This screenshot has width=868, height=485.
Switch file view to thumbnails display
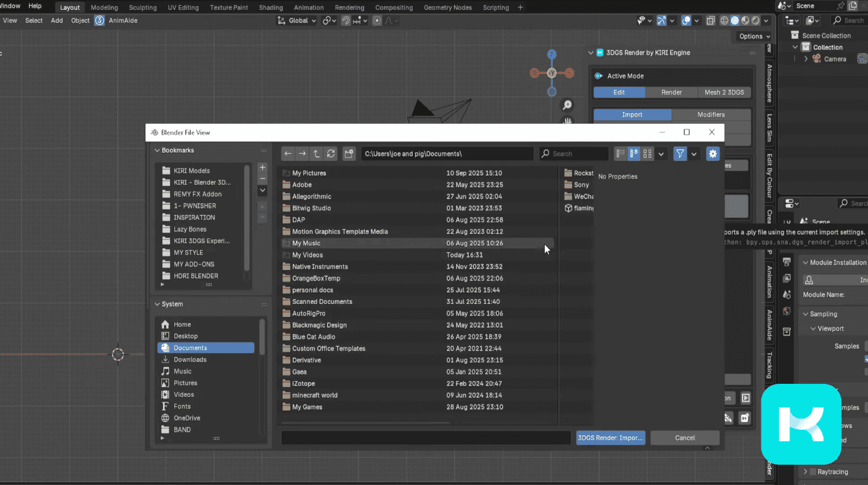[x=647, y=154]
